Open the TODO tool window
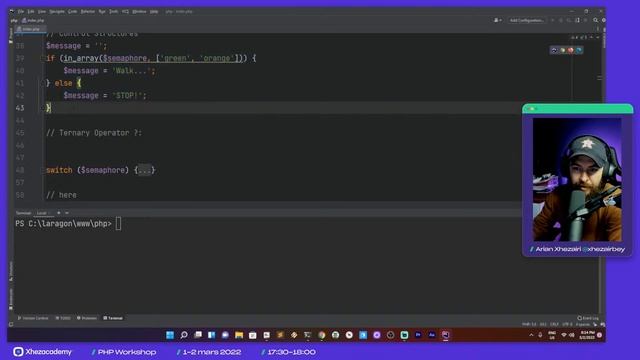The height and width of the screenshot is (360, 640). click(63, 318)
